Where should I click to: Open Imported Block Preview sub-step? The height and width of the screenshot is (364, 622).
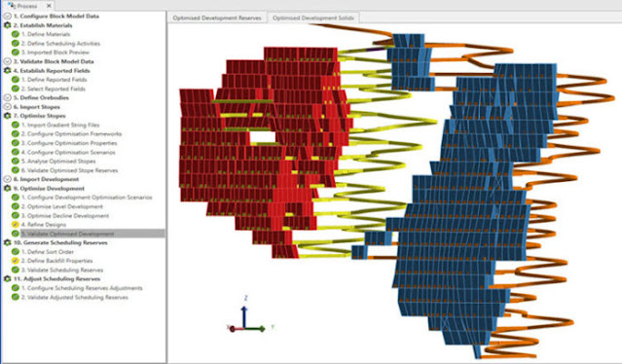pos(55,53)
